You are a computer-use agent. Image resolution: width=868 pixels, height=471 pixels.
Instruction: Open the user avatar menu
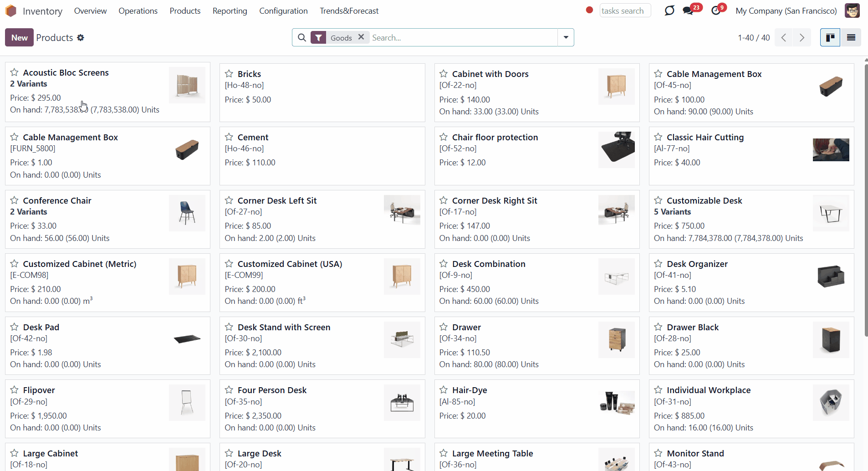point(852,10)
